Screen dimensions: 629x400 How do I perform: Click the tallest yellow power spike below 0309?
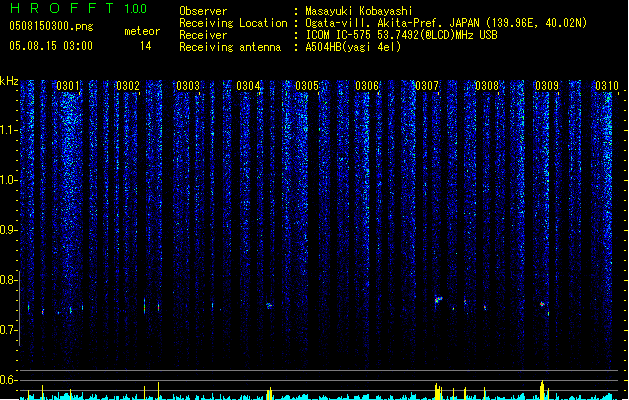[542, 390]
